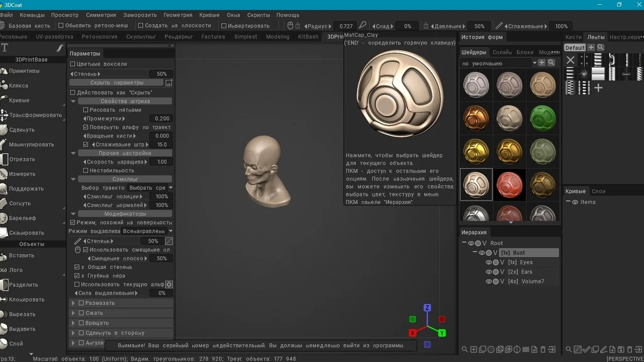Click the Default strip set button

tap(575, 48)
